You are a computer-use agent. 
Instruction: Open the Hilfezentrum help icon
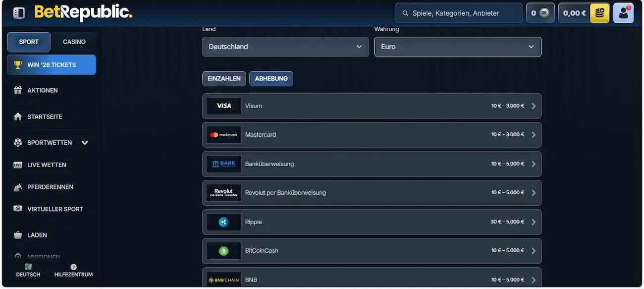coord(73,267)
